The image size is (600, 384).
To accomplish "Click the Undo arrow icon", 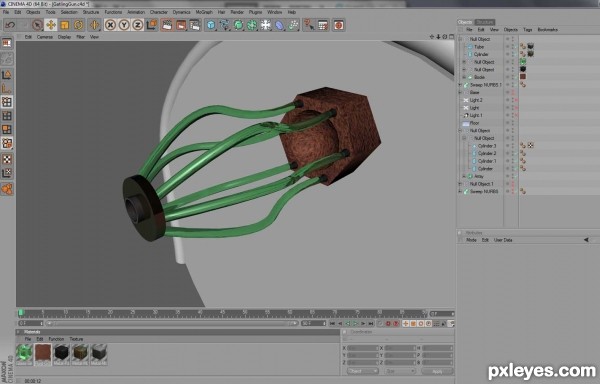I will coord(10,25).
